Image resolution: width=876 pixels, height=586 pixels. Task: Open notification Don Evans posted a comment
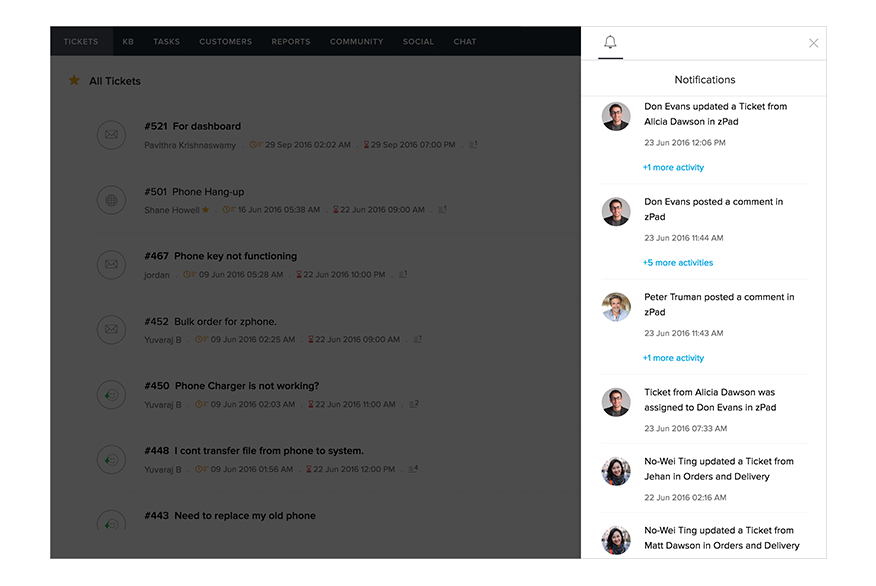[x=713, y=209]
